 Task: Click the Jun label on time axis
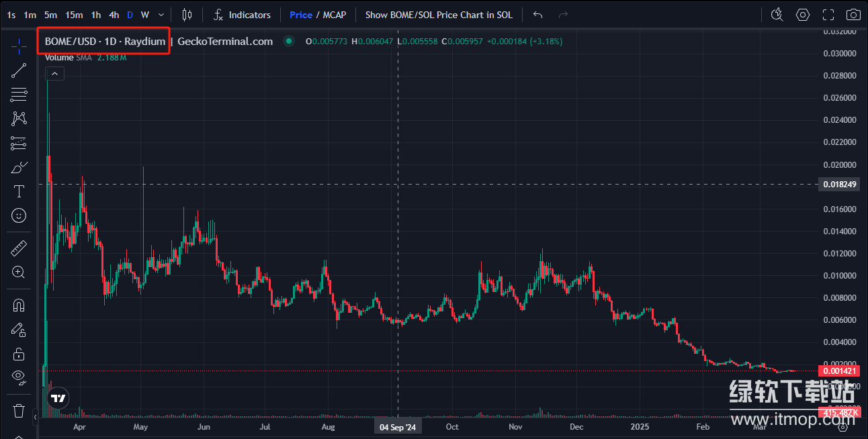click(204, 427)
